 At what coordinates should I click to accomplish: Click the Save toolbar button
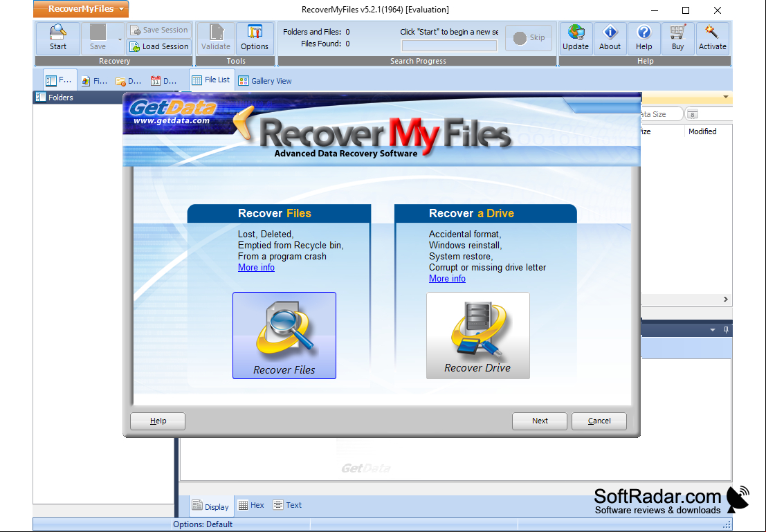[x=98, y=37]
